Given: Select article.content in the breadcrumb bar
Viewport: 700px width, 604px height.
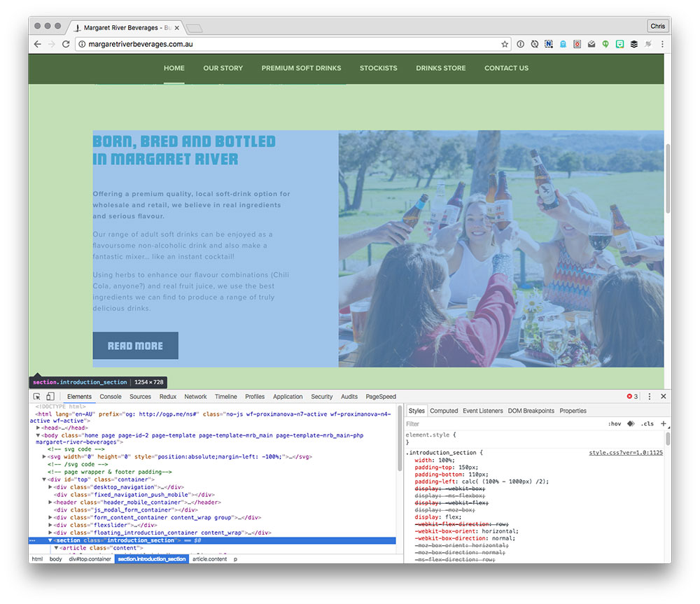Looking at the screenshot, I should (x=209, y=559).
